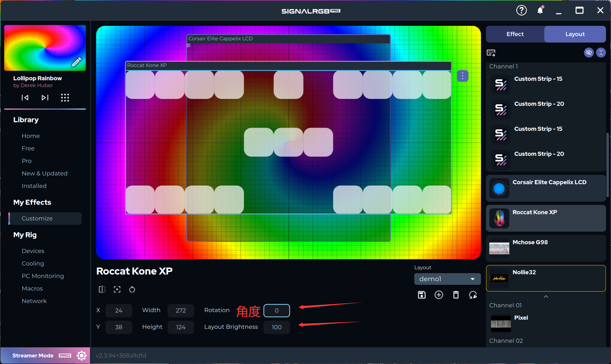This screenshot has width=611, height=364.
Task: Open the help question mark icon
Action: click(521, 11)
